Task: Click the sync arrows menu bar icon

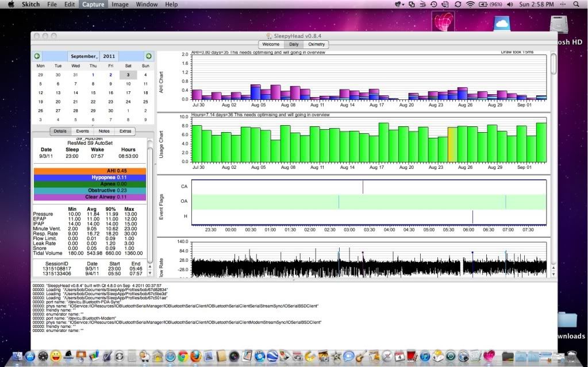Action: pos(458,5)
